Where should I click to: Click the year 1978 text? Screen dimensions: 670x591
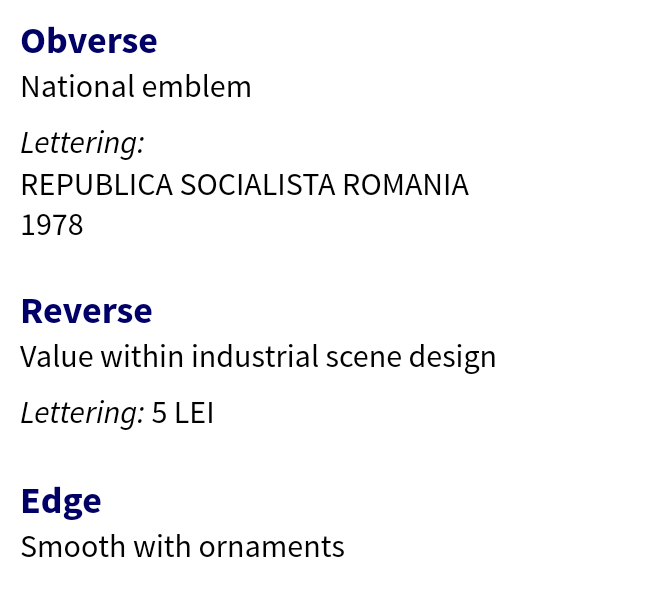pyautogui.click(x=52, y=225)
